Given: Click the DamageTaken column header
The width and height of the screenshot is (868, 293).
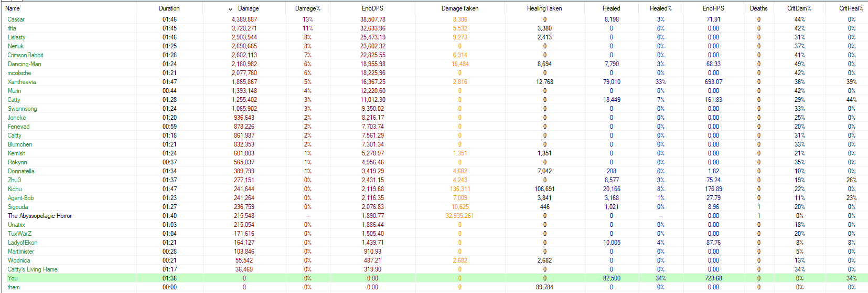Looking at the screenshot, I should pyautogui.click(x=459, y=8).
